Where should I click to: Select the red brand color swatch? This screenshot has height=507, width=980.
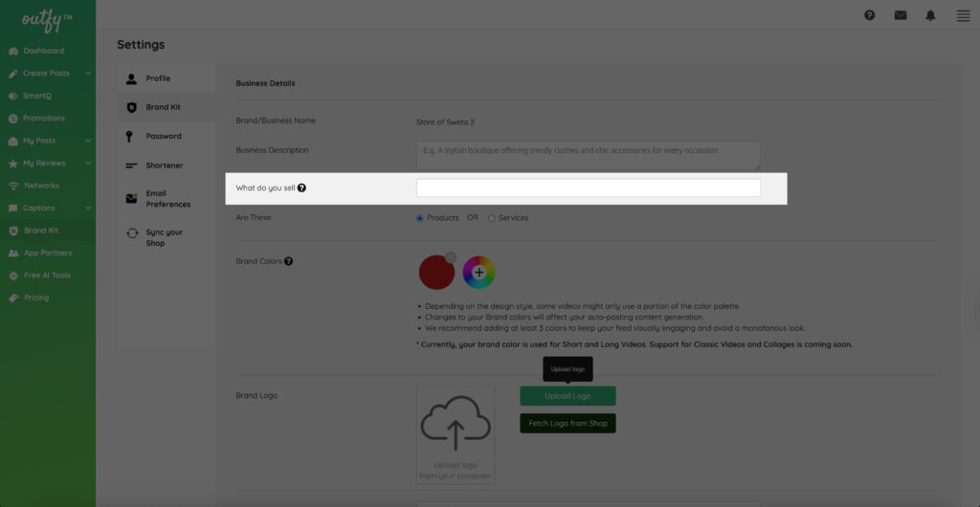(435, 274)
